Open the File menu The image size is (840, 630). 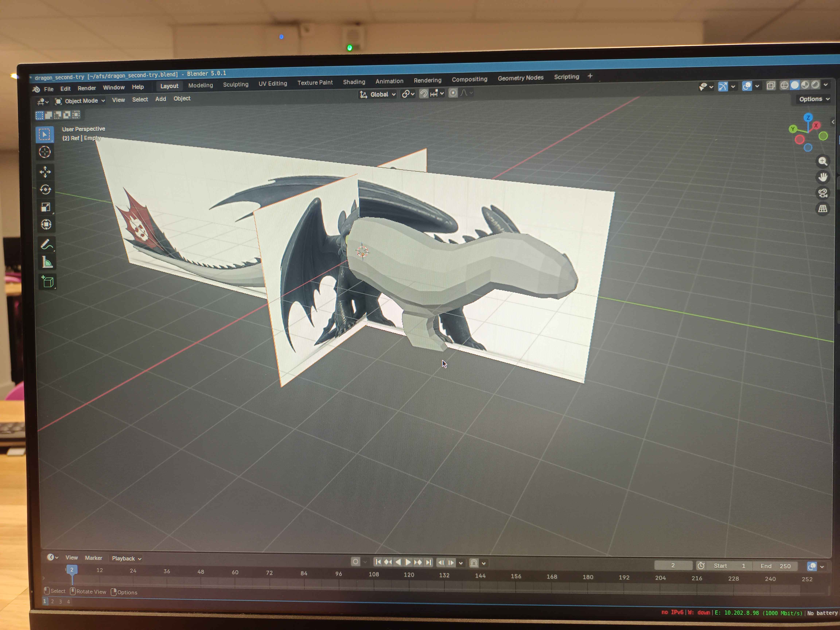[x=49, y=89]
